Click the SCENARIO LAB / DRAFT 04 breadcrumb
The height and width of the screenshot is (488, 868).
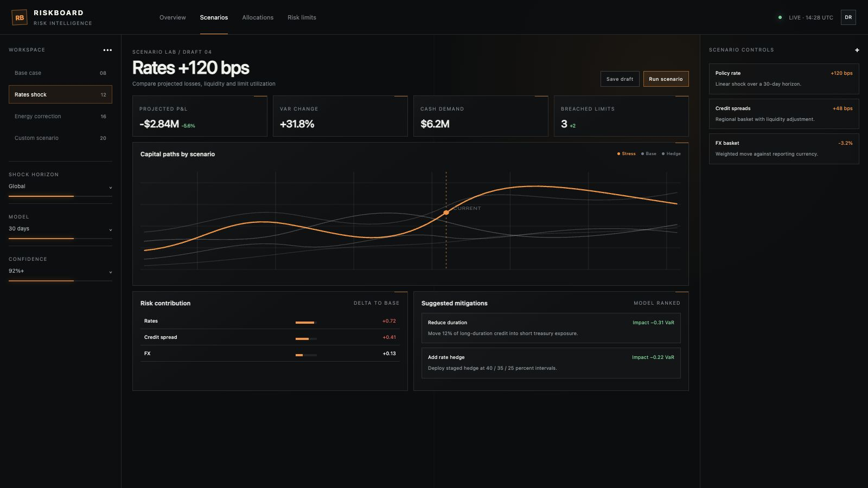point(172,52)
